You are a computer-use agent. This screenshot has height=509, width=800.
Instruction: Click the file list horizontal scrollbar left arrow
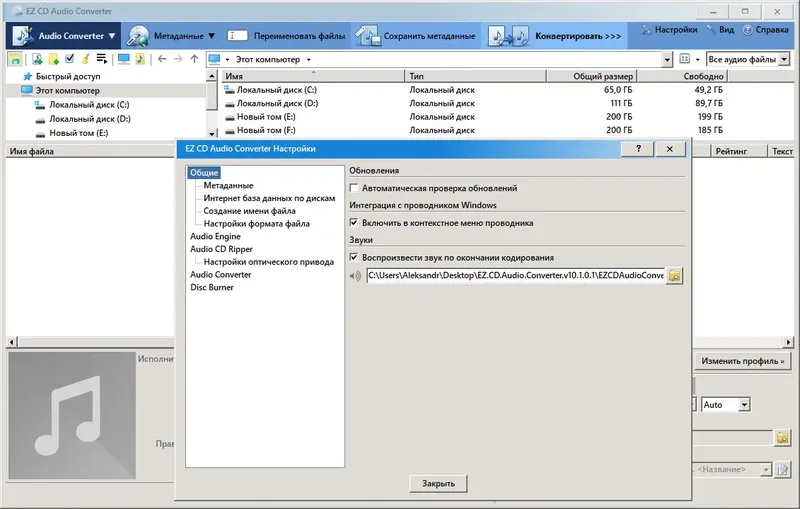coord(12,342)
